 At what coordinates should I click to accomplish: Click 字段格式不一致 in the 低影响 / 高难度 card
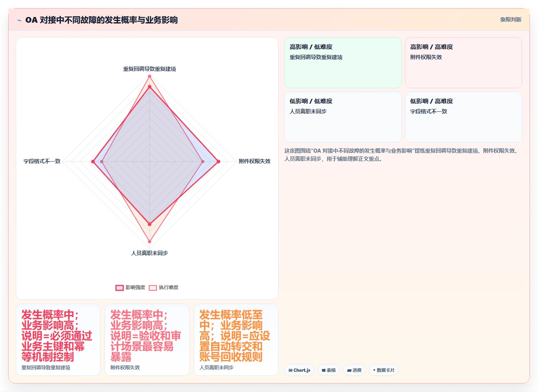pyautogui.click(x=429, y=111)
